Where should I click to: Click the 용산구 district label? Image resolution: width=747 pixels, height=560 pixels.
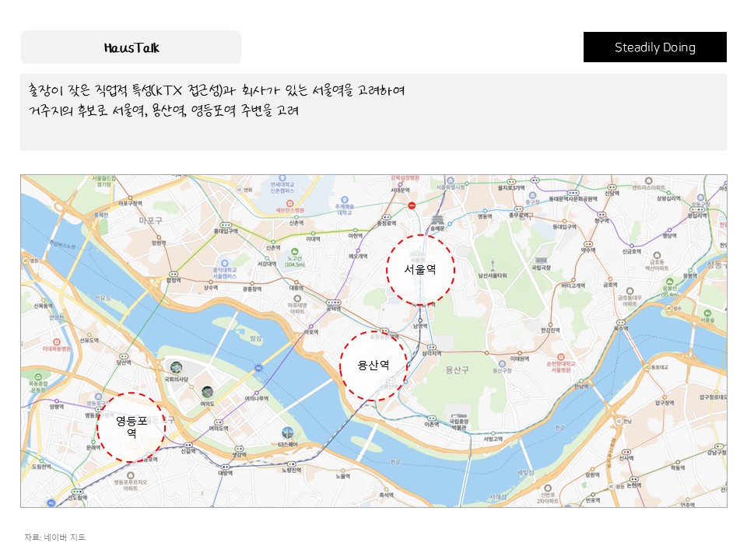click(457, 370)
